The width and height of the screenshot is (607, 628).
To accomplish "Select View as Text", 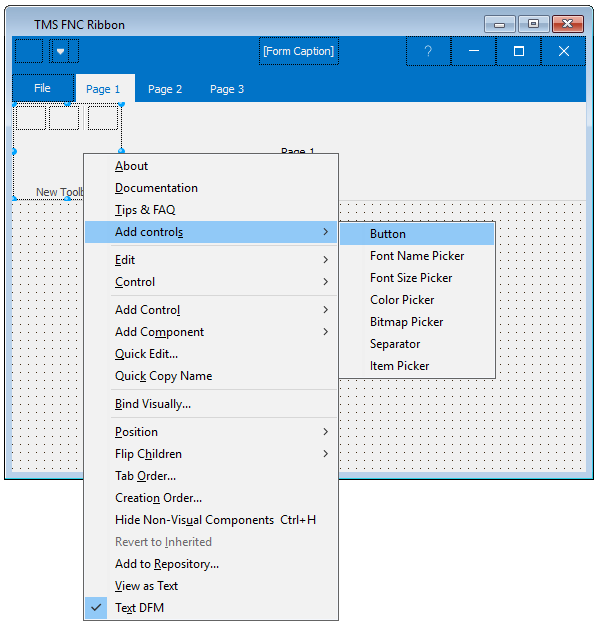I will click(212, 586).
